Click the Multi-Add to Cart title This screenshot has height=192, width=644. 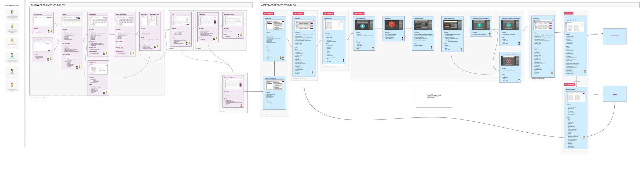pos(155,14)
